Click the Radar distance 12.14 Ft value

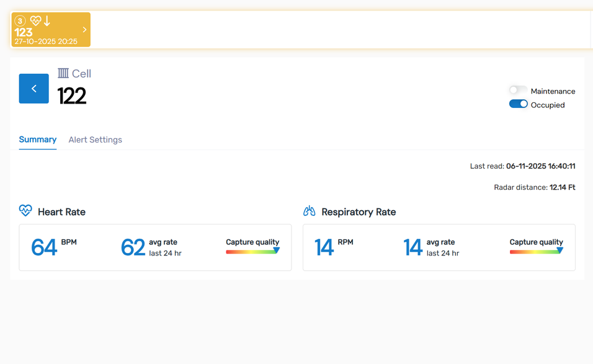pos(563,187)
